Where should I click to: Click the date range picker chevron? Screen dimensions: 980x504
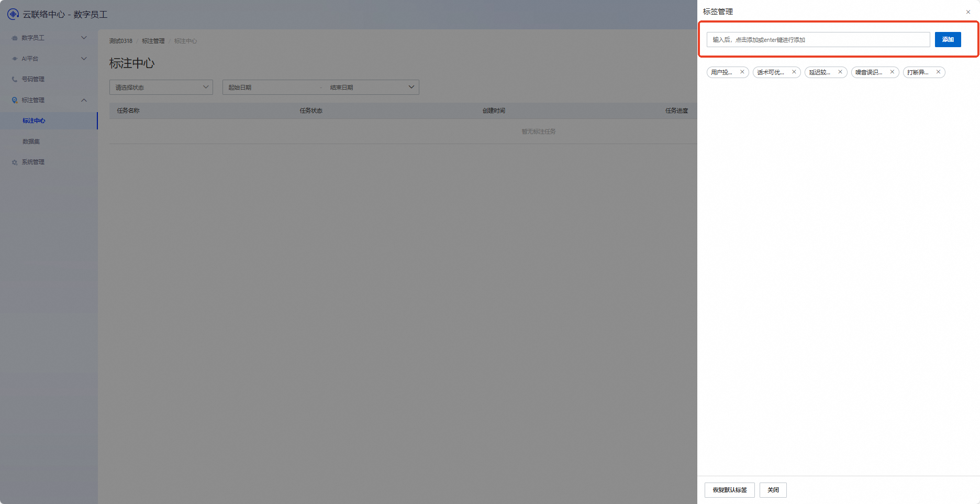point(411,87)
